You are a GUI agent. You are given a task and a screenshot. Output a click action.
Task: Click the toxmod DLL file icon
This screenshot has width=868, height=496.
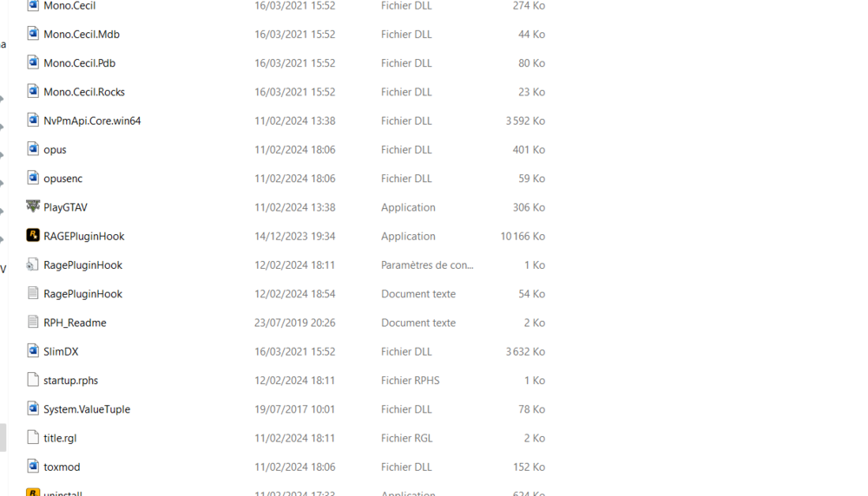click(x=33, y=467)
